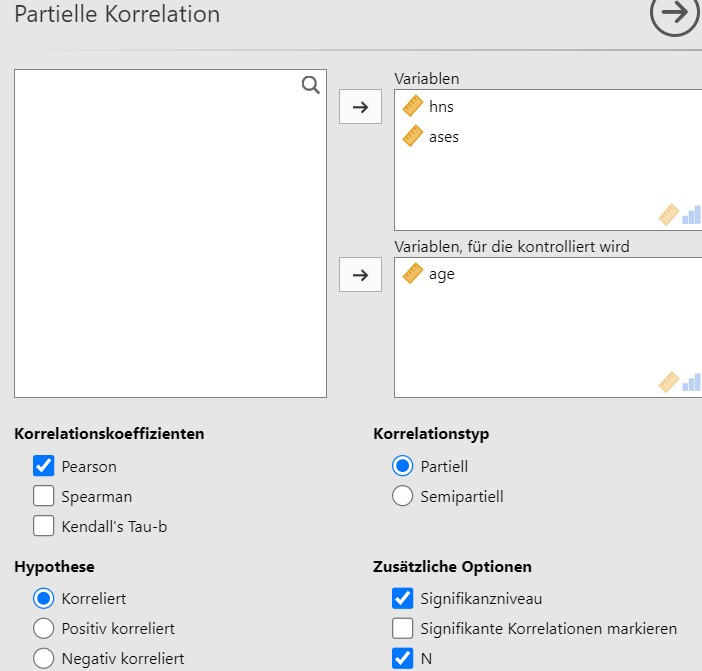Click the search magnifier in variable list

[311, 85]
